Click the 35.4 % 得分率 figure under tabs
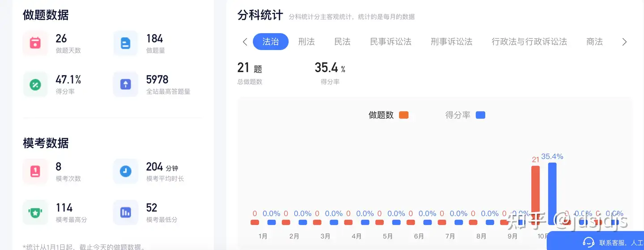The height and width of the screenshot is (250, 644). pyautogui.click(x=330, y=68)
